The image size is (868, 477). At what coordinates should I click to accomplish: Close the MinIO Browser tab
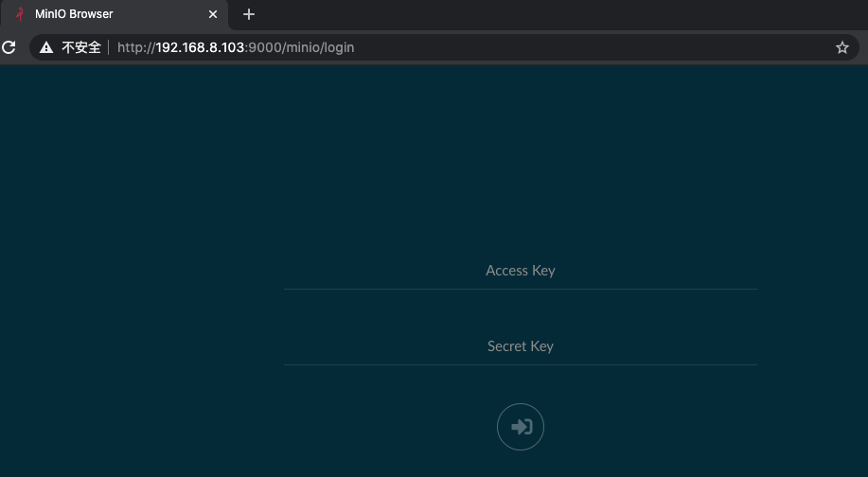point(213,14)
